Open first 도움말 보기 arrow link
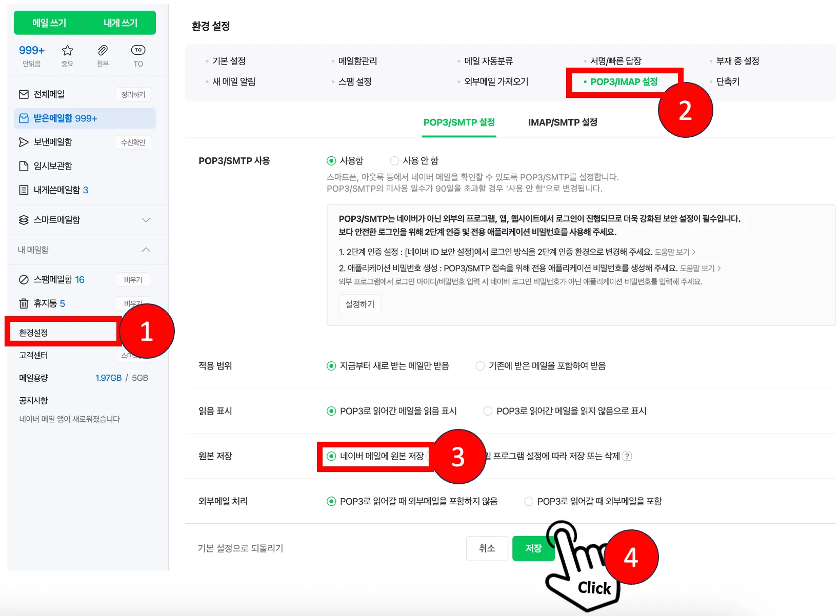Viewport: 840px width, 616px height. [675, 252]
